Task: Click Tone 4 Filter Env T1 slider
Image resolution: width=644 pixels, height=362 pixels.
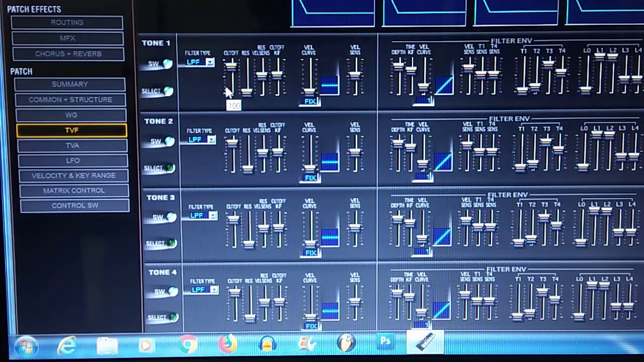Action: point(517,316)
